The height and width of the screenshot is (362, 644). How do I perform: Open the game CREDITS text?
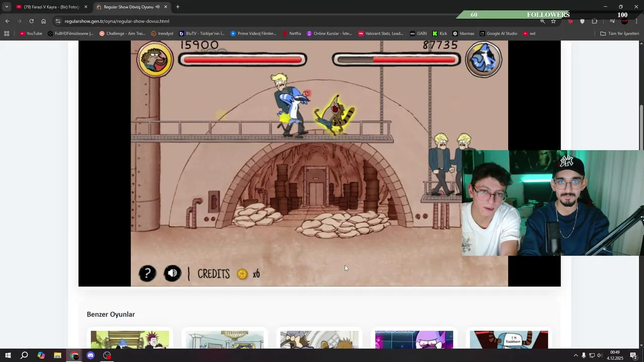(213, 274)
